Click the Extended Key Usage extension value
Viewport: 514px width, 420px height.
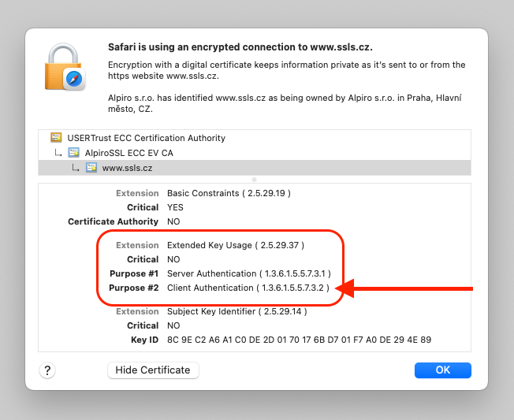coord(236,245)
